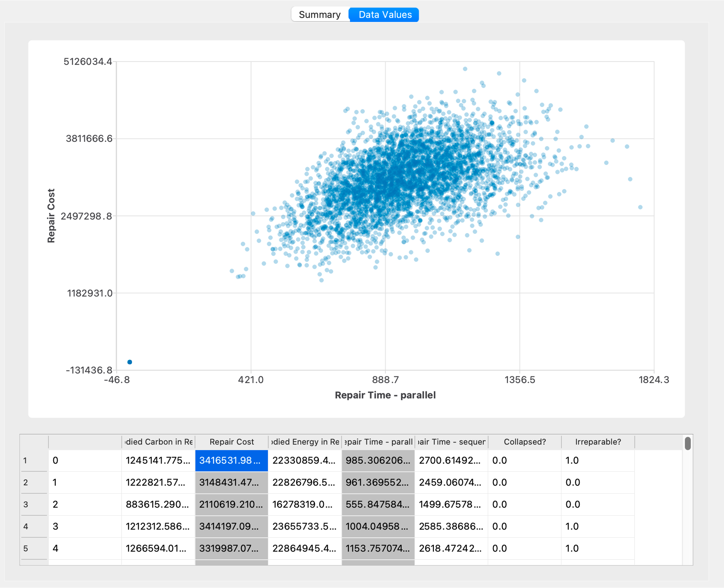Click index cell 0 in first row

[x=85, y=461]
